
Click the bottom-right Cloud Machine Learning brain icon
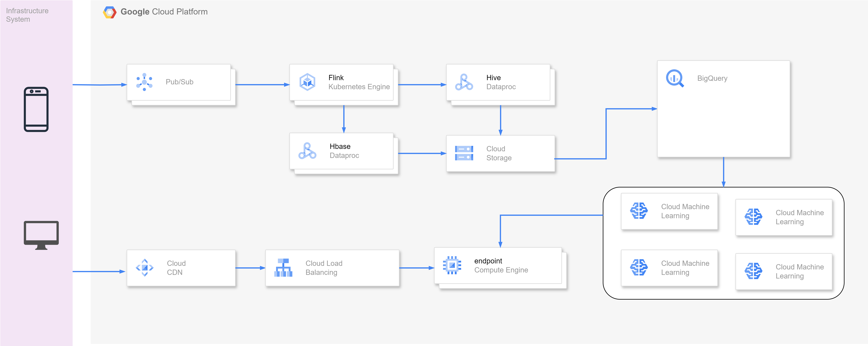pos(753,271)
